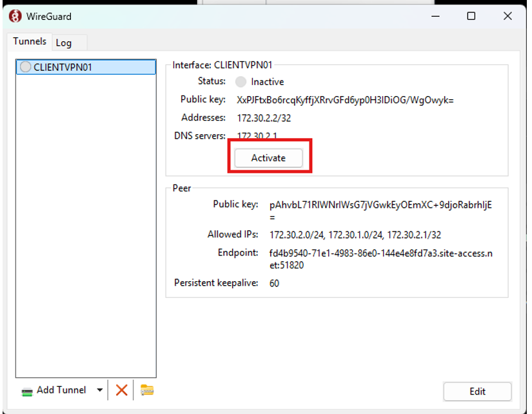Click the Peer group title
Image resolution: width=532 pixels, height=414 pixels.
point(181,188)
